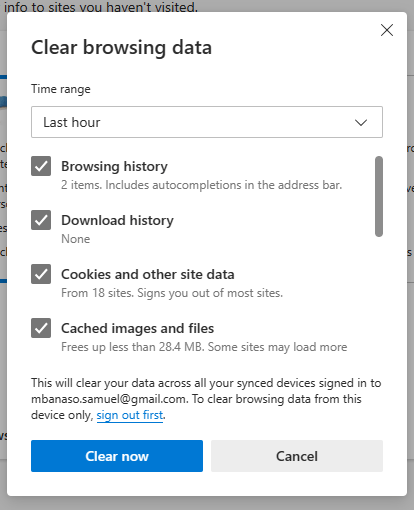The width and height of the screenshot is (414, 510).
Task: Click the data types list scrollbar thumb
Action: [379, 196]
